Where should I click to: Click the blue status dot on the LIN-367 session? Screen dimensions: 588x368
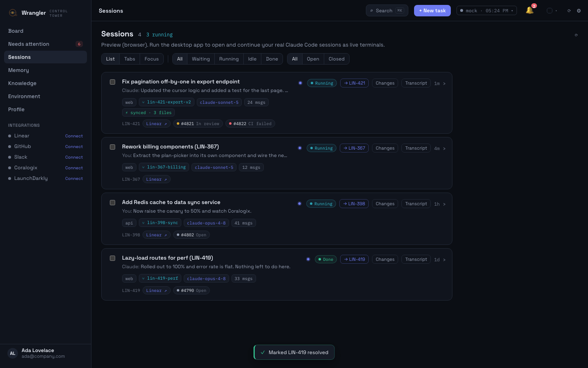tap(300, 148)
